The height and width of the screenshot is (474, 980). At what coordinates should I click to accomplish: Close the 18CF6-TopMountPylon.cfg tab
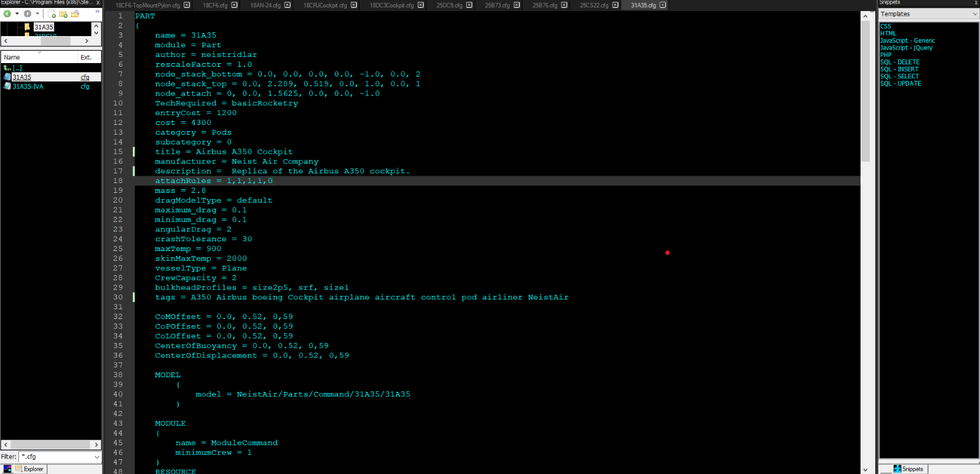pyautogui.click(x=187, y=5)
